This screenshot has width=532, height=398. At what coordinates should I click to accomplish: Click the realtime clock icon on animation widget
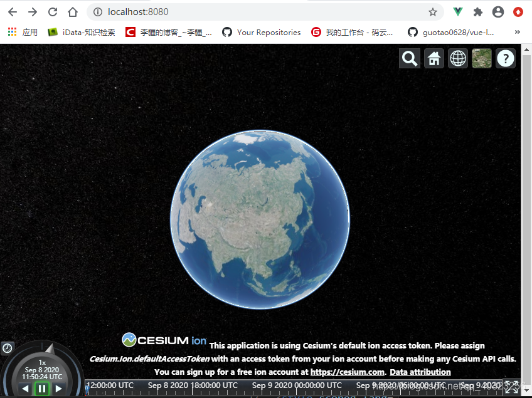coord(7,348)
